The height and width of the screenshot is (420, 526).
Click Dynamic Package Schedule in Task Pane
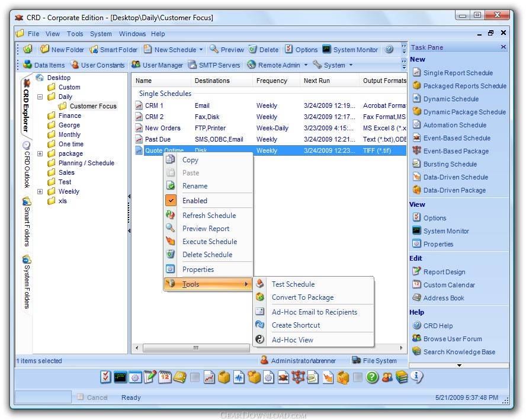coord(459,112)
